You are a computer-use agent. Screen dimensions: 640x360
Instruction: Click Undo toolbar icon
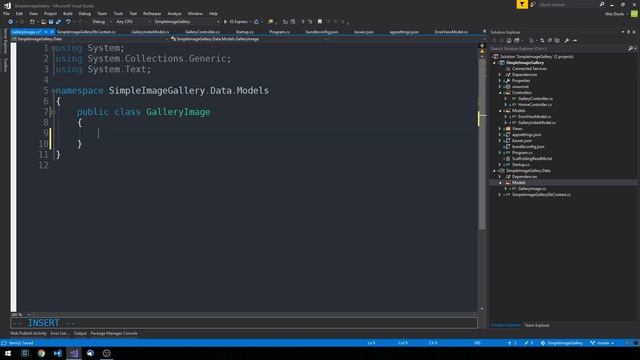68,22
